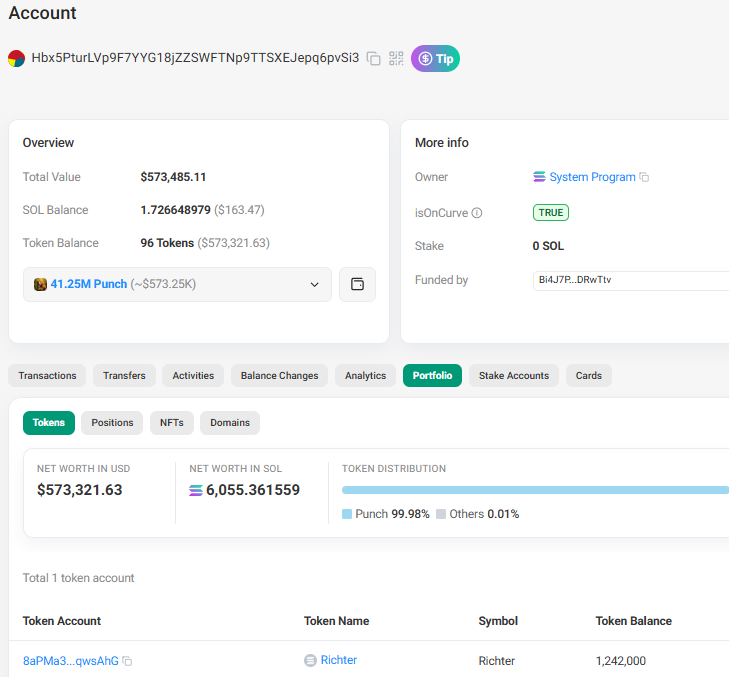
Task: Open the Balance Changes tab
Action: [279, 376]
